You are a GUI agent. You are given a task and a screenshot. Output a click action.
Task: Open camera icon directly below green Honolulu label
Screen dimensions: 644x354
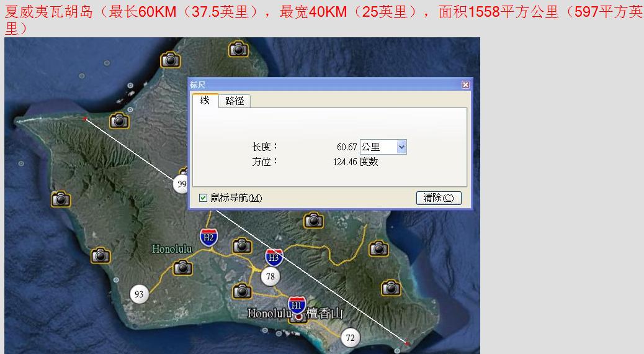pos(182,268)
